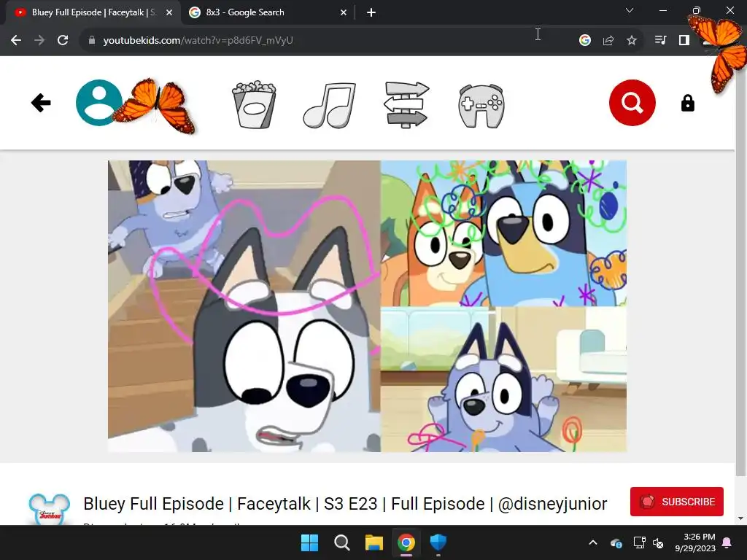This screenshot has width=747, height=560.
Task: Click the muted volume tray icon
Action: pyautogui.click(x=659, y=542)
